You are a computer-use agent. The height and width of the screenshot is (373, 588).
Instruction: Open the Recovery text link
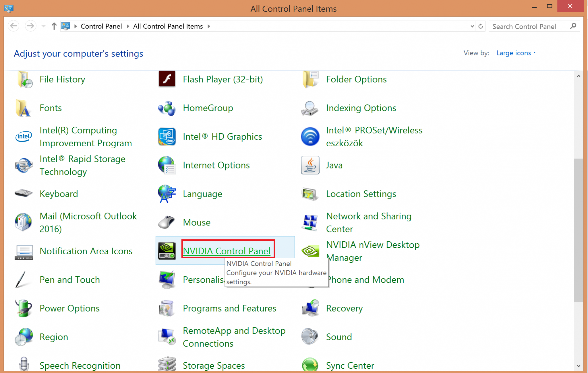344,308
